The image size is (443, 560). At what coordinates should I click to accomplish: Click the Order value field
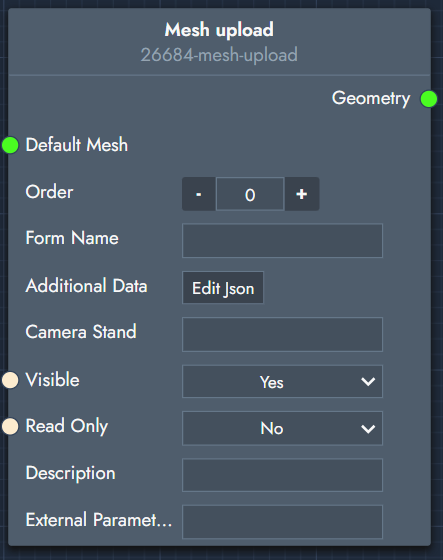pos(250,194)
